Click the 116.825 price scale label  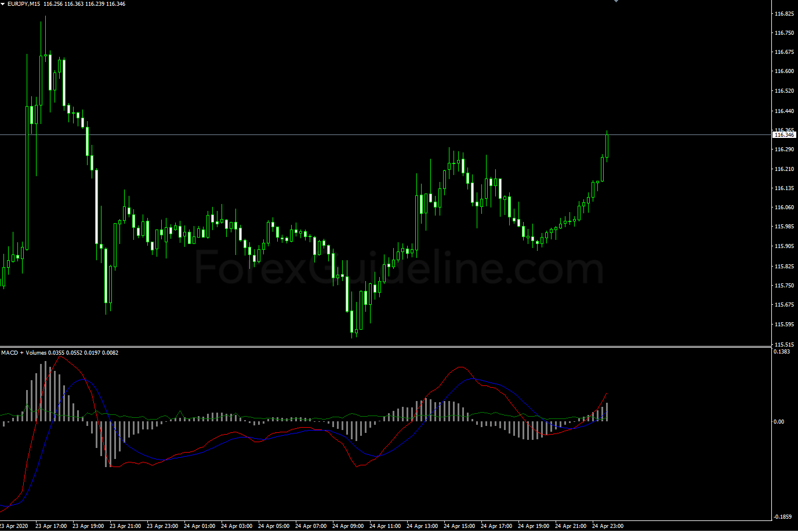[x=784, y=14]
